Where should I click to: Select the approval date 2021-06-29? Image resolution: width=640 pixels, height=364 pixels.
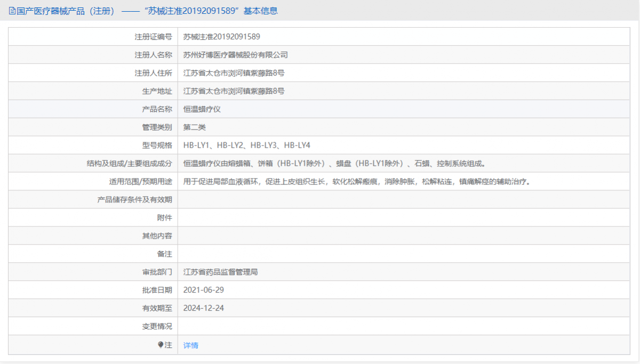click(x=204, y=290)
